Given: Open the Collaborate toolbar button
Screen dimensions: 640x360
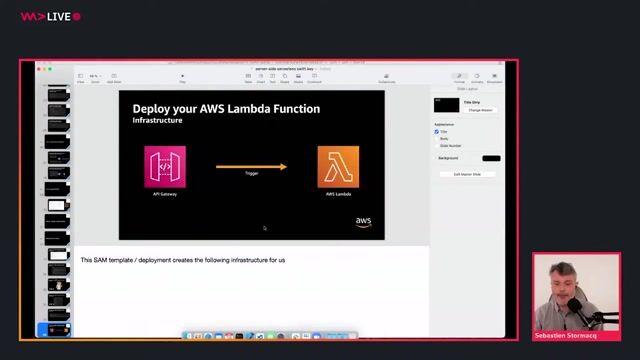Looking at the screenshot, I should point(387,78).
